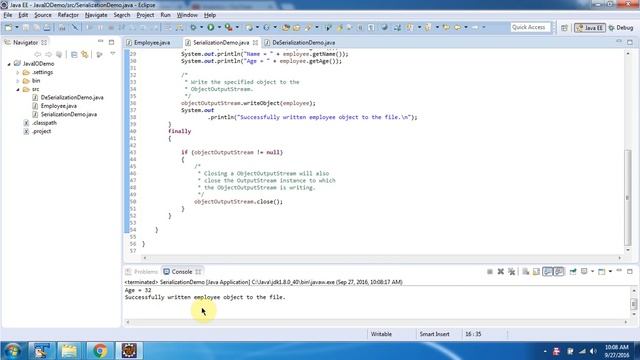Close the SerializationDemo.java editor tab
The height and width of the screenshot is (360, 640).
[255, 42]
